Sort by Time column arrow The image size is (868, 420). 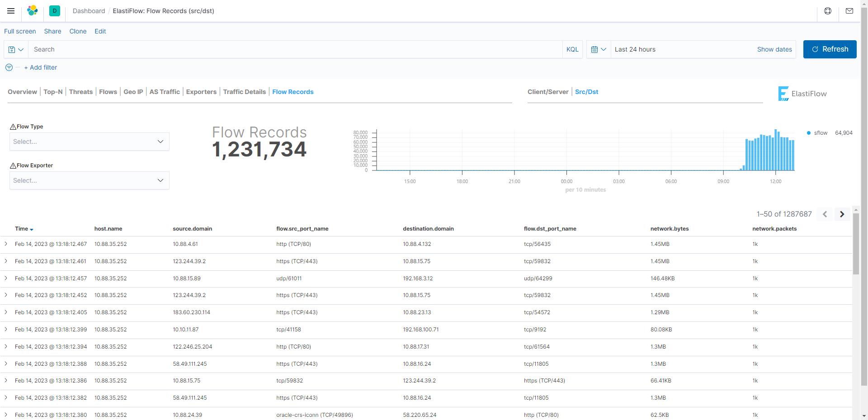point(32,229)
